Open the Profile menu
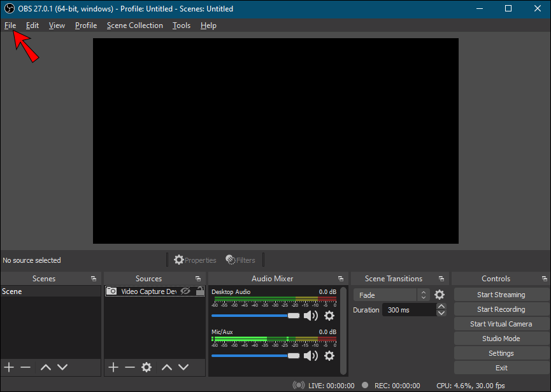This screenshot has width=551, height=392. pyautogui.click(x=86, y=25)
